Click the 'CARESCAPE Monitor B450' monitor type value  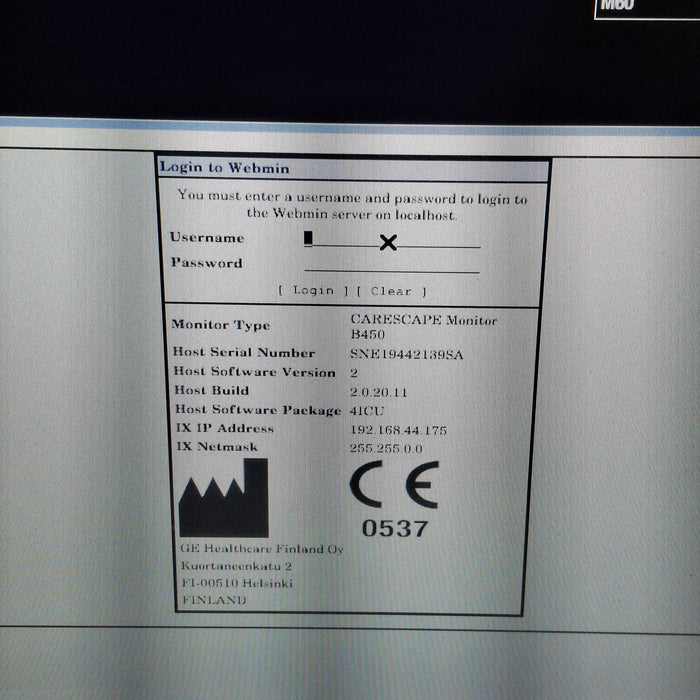pyautogui.click(x=423, y=327)
